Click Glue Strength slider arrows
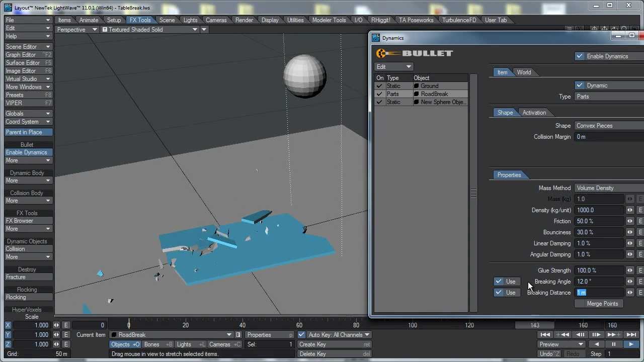Viewport: 644px width, 362px height. pyautogui.click(x=630, y=270)
